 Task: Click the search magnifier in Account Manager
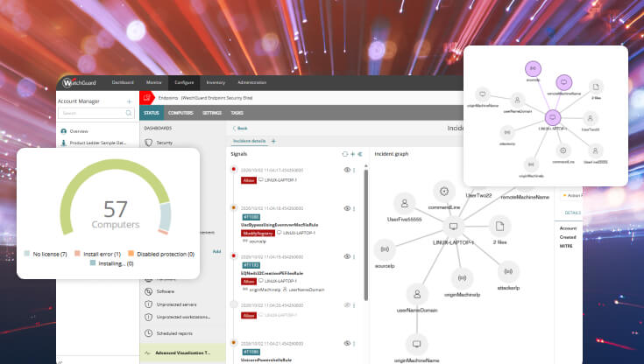click(x=129, y=113)
